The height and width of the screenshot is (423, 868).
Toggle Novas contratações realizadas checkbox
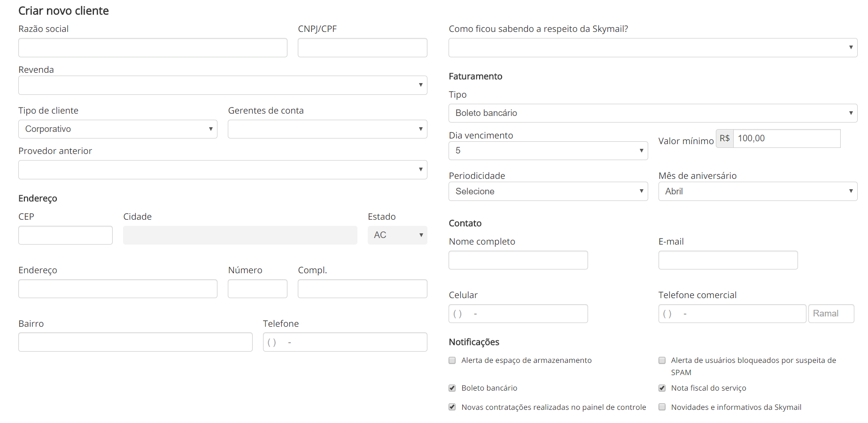click(x=452, y=407)
